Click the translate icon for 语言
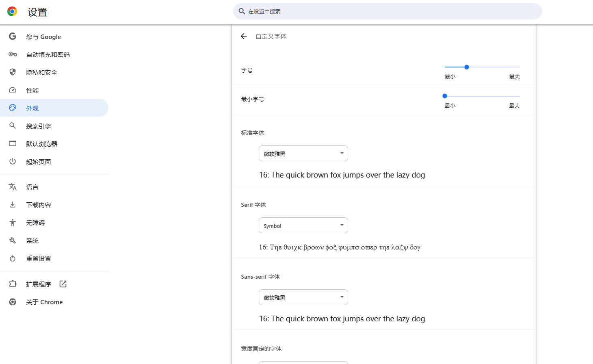 click(13, 187)
